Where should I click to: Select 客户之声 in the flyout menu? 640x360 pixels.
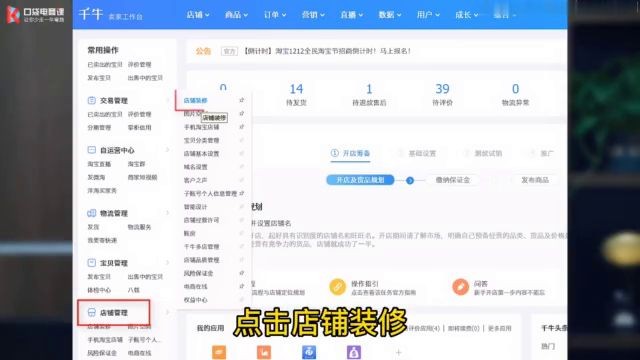[196, 180]
